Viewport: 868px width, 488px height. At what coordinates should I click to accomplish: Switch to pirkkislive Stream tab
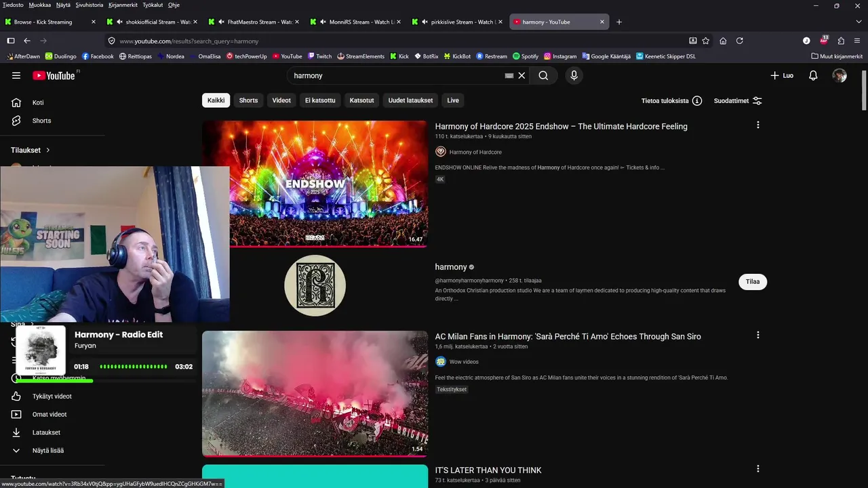tap(457, 22)
